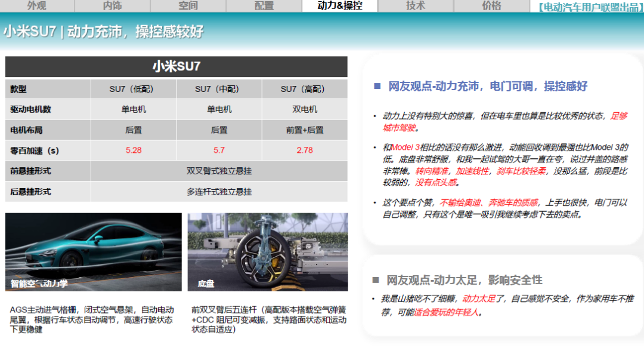This screenshot has width=644, height=363.
Task: Click the SU7（低配） column header
Action: [x=134, y=89]
